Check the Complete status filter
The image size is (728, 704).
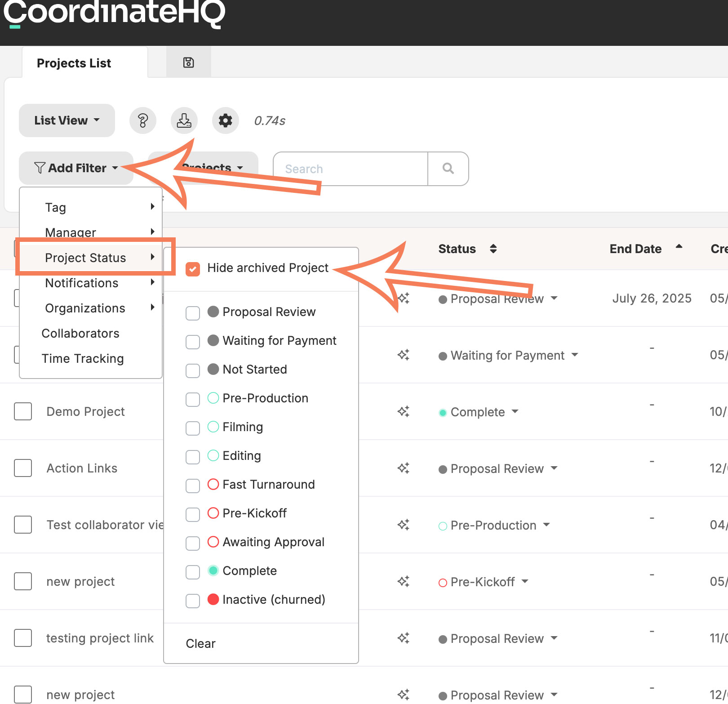point(193,572)
